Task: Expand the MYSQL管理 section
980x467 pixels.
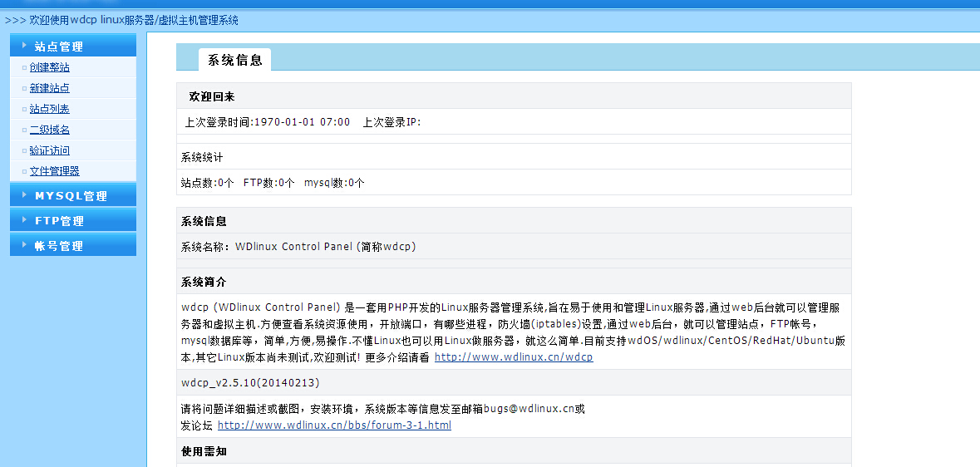Action: [73, 195]
